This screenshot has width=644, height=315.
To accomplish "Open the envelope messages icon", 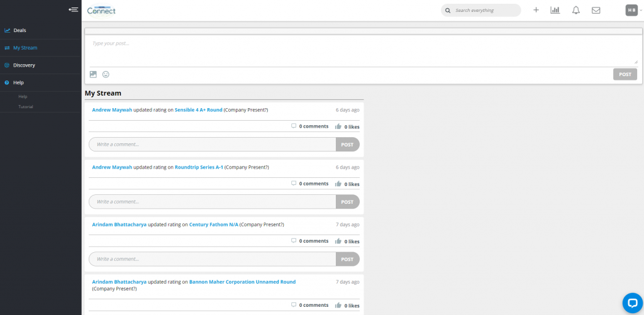I will click(x=596, y=10).
